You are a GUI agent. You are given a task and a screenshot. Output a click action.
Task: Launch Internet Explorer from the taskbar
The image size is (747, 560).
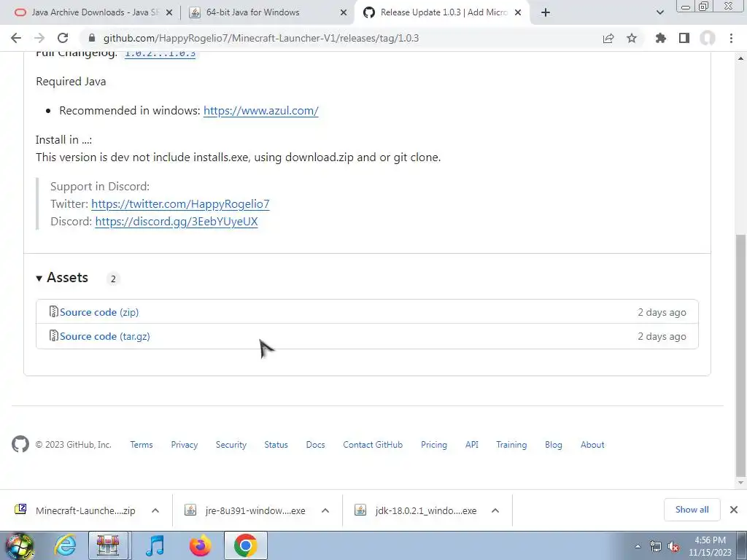65,545
